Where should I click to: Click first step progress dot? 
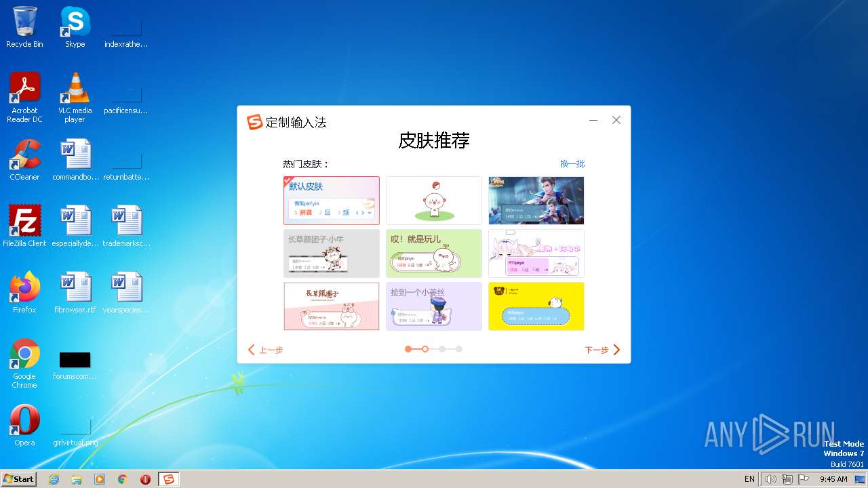[408, 349]
